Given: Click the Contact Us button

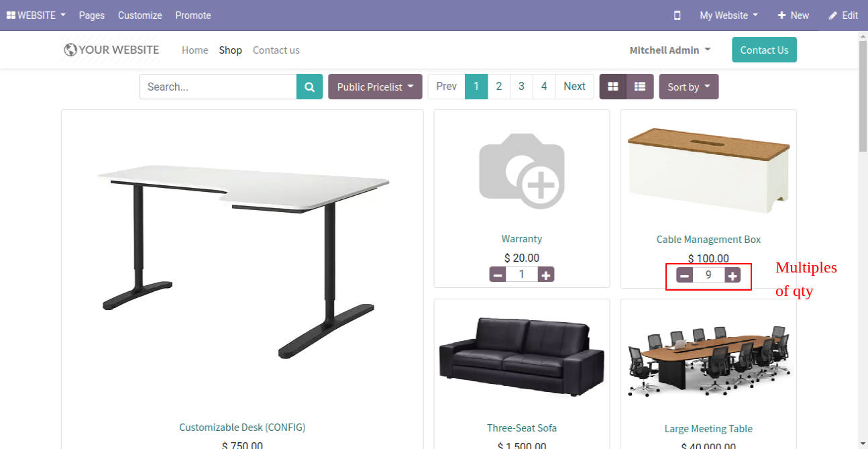Looking at the screenshot, I should pyautogui.click(x=764, y=50).
